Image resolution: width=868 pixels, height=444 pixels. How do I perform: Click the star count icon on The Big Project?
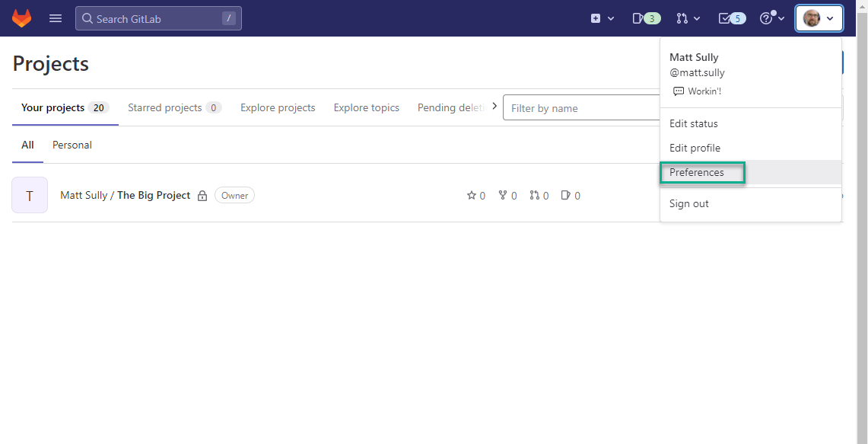point(472,196)
